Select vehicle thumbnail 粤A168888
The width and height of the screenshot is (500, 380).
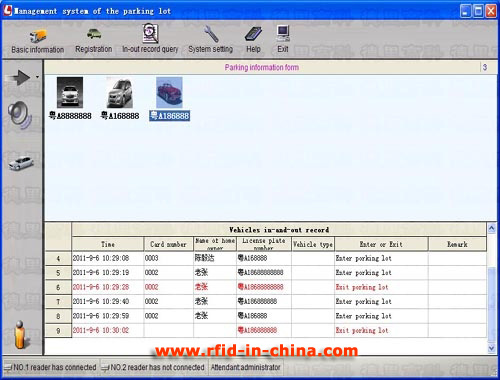click(120, 98)
